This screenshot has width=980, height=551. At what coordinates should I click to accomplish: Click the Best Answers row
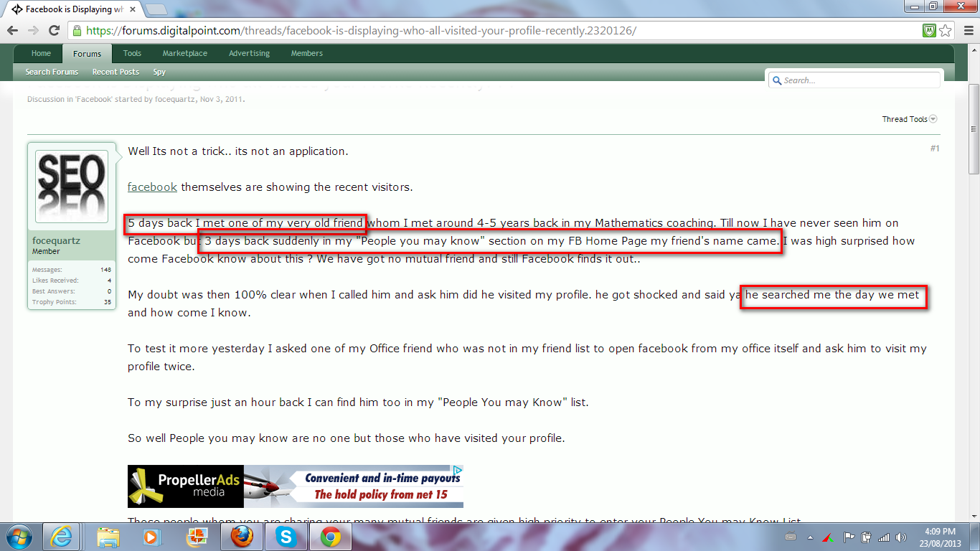click(72, 291)
